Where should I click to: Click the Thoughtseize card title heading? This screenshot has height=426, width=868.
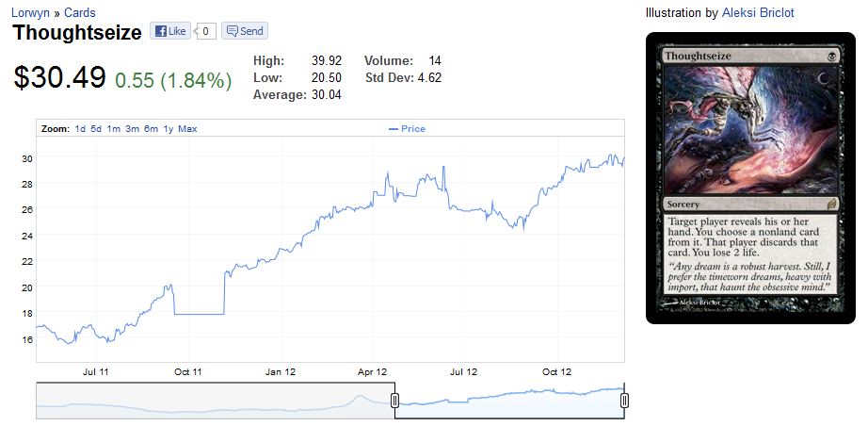[77, 32]
